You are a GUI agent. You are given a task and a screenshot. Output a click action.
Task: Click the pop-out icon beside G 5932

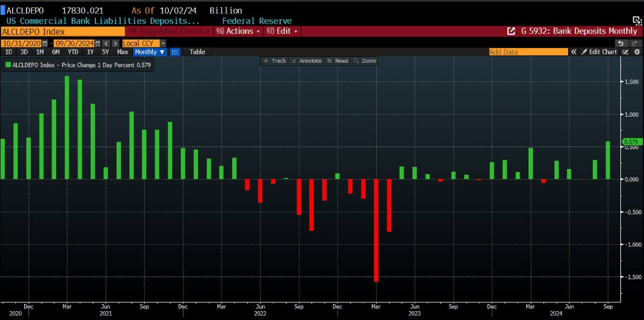pos(511,31)
